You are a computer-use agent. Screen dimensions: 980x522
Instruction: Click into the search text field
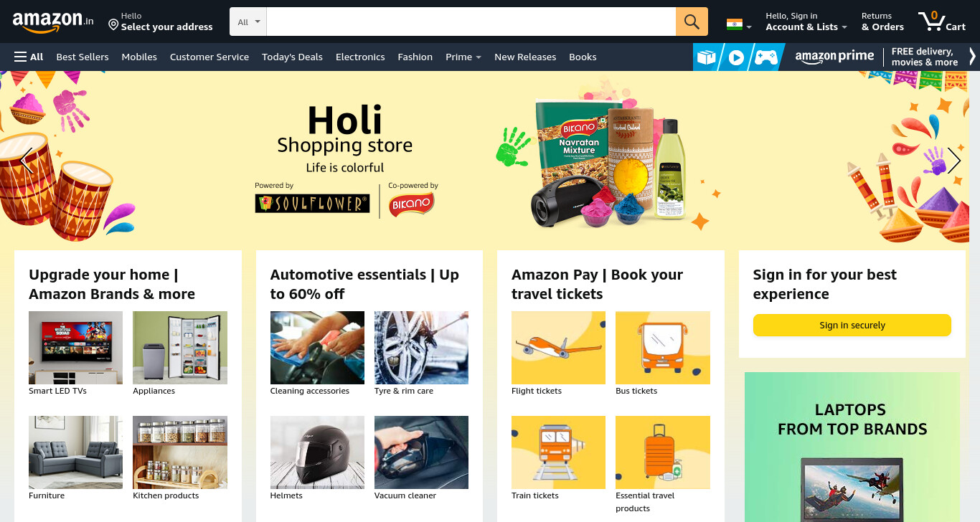point(471,22)
